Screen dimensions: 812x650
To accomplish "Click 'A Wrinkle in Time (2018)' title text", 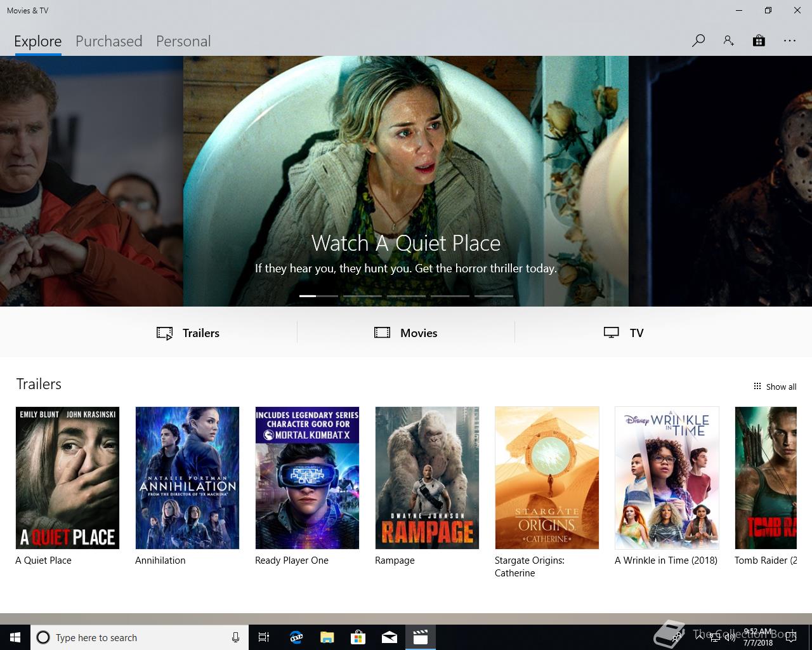I will point(666,560).
